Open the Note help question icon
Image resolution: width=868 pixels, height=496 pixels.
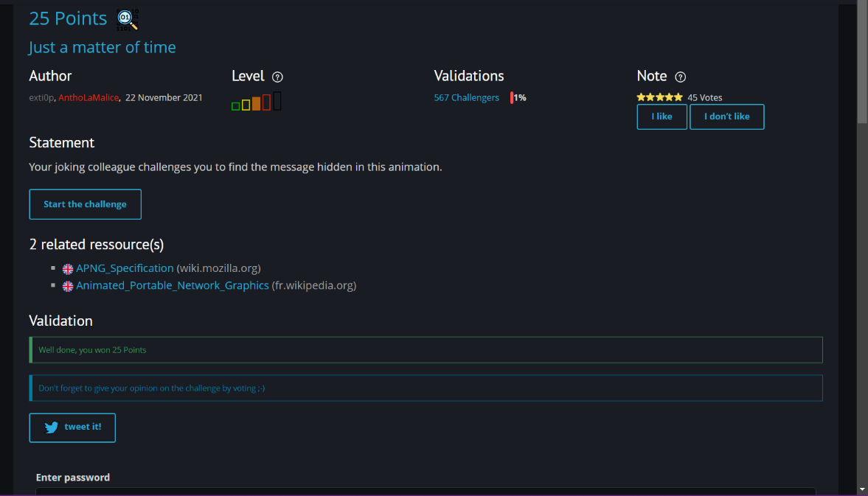[x=681, y=77]
